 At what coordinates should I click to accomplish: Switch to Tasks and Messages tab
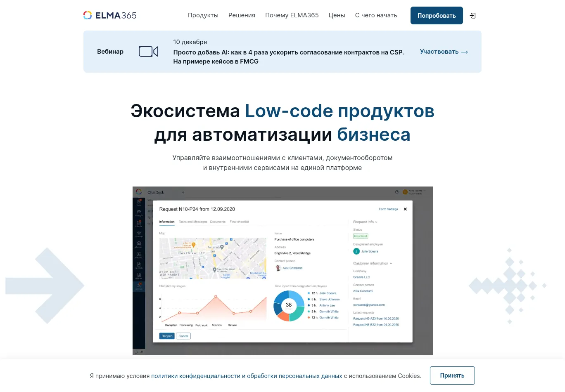coord(193,222)
